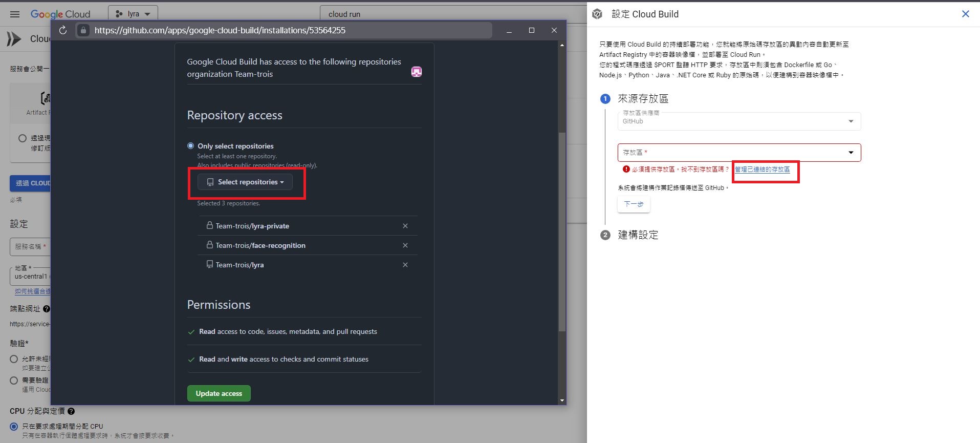Click the Google Cloud logo
Image resolution: width=980 pixels, height=443 pixels.
point(60,14)
